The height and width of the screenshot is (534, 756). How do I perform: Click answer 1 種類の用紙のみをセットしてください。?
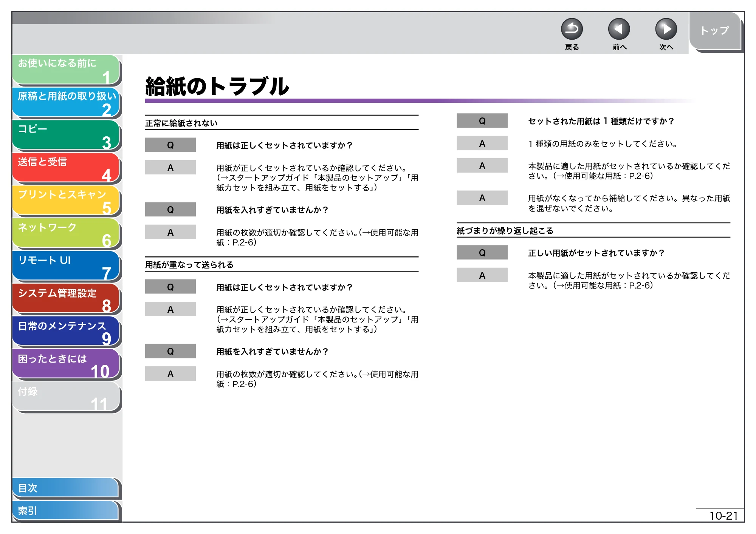click(603, 144)
